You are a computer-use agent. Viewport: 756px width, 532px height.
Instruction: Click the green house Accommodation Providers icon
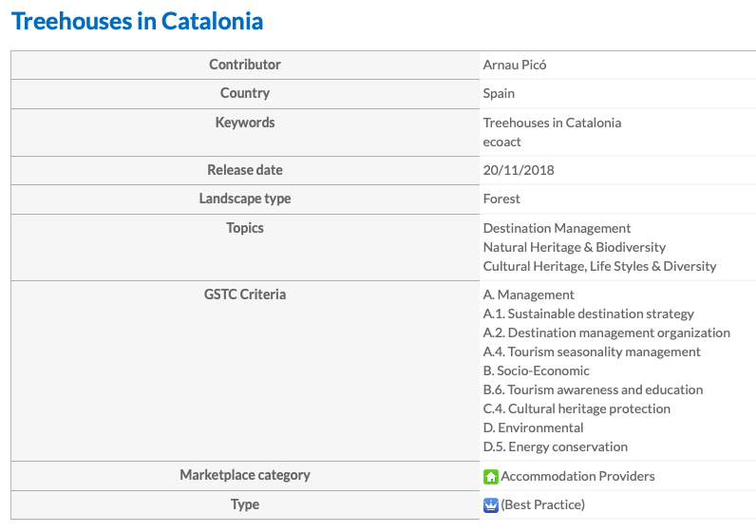[x=491, y=477]
